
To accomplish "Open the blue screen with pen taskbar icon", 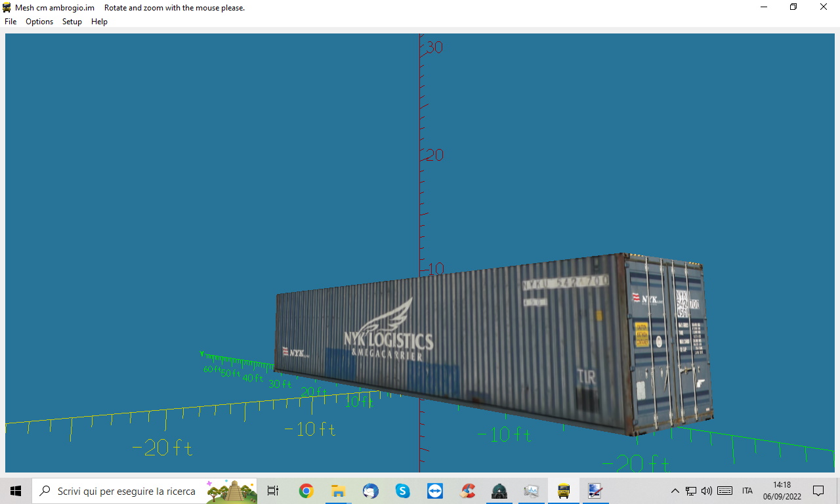I will (595, 491).
